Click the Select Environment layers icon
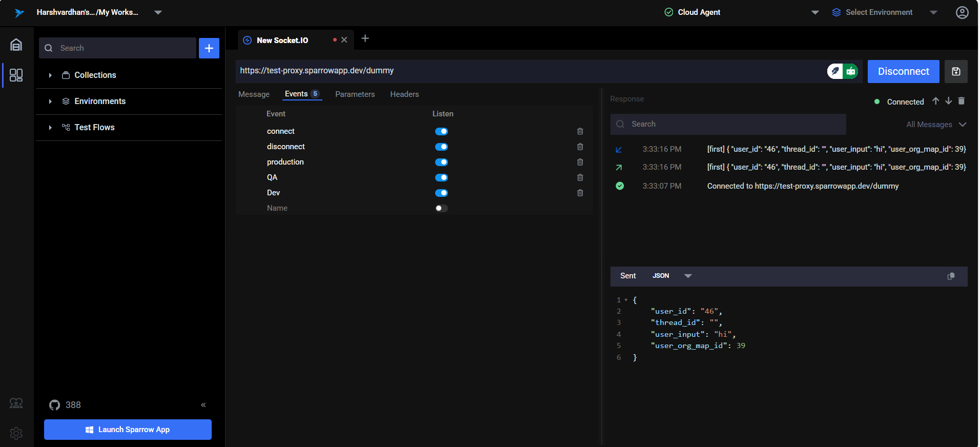 point(836,12)
